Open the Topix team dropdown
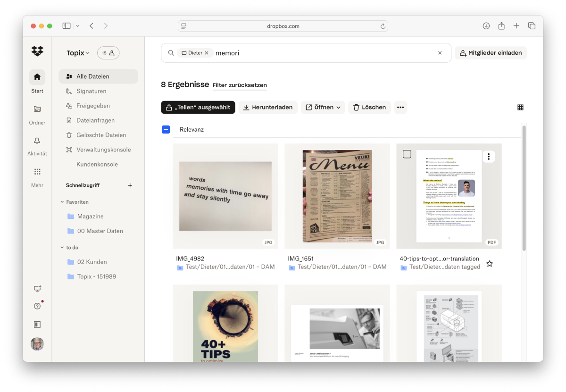566x392 pixels. (78, 53)
